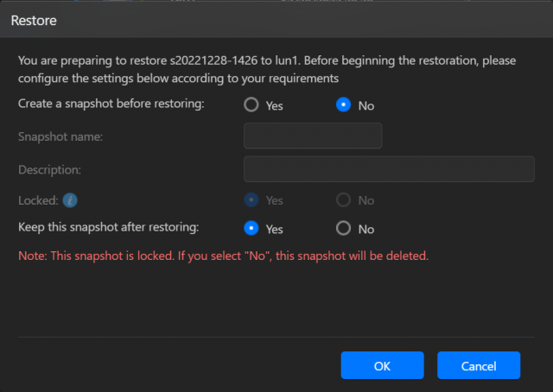Confirm the restore with OK
Screen dimensions: 553x392
(382, 365)
